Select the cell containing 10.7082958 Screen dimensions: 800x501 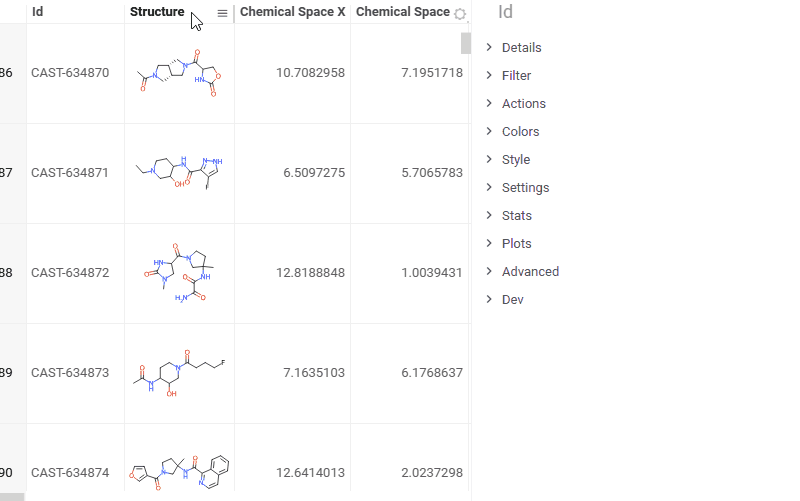tap(292, 73)
